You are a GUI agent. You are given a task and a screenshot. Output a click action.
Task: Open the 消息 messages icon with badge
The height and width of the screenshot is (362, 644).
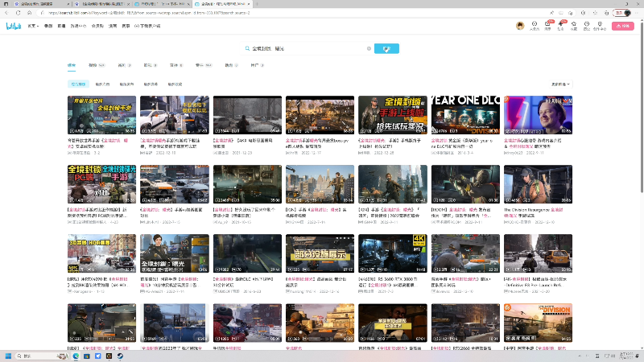tap(548, 26)
